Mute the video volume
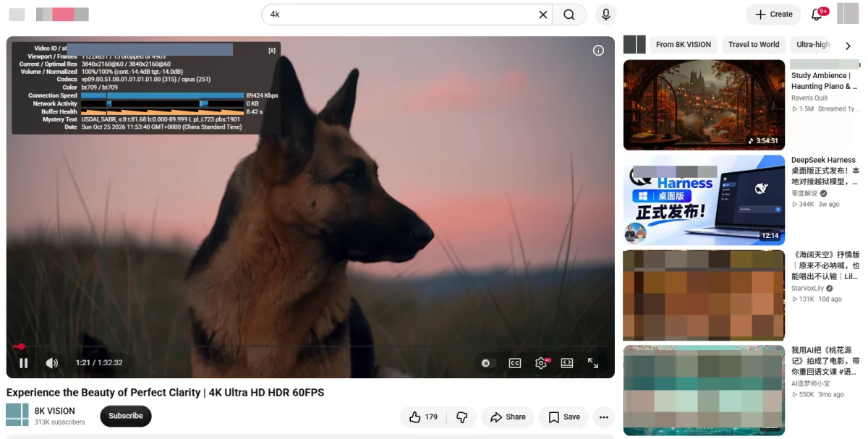The height and width of the screenshot is (439, 868). (x=52, y=363)
